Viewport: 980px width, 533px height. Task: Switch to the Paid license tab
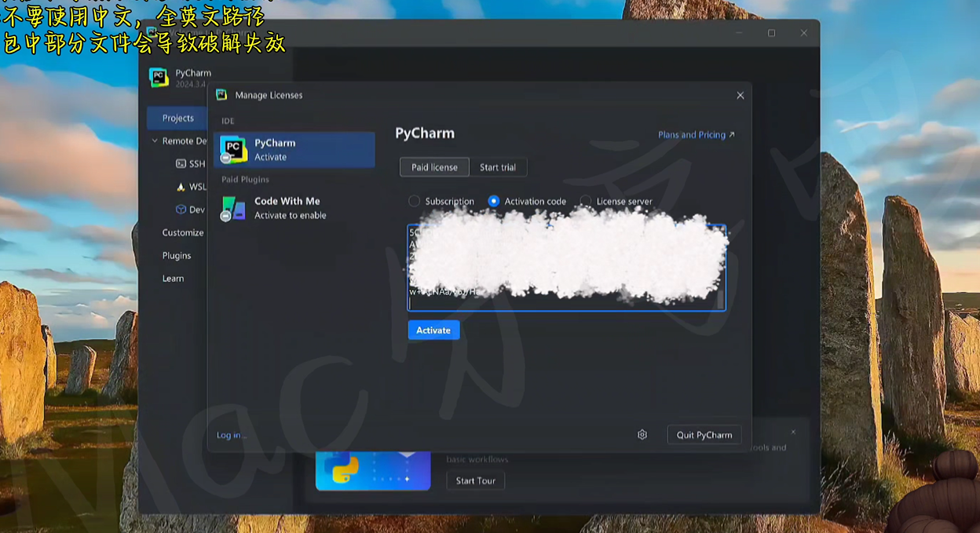[434, 167]
